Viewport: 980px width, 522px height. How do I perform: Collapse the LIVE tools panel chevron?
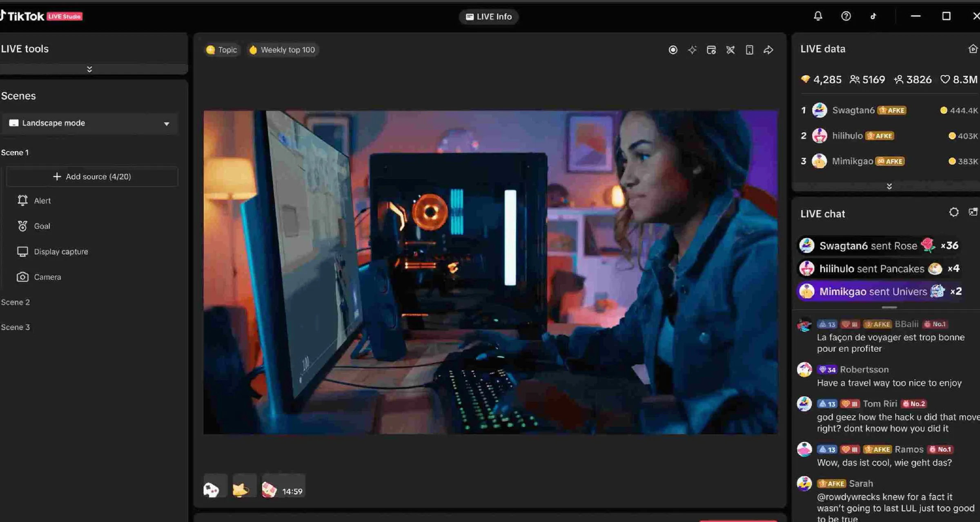click(x=89, y=69)
